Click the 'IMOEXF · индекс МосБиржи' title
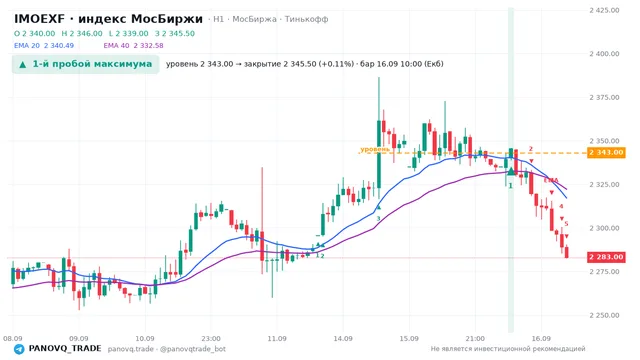This screenshot has height=360, width=640. (x=108, y=19)
